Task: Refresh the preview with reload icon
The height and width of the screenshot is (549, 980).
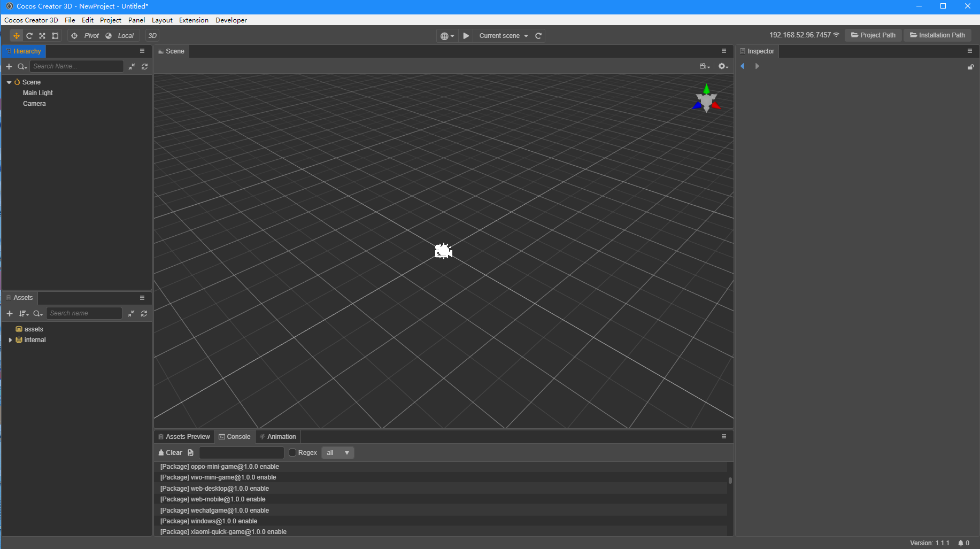Action: 538,36
